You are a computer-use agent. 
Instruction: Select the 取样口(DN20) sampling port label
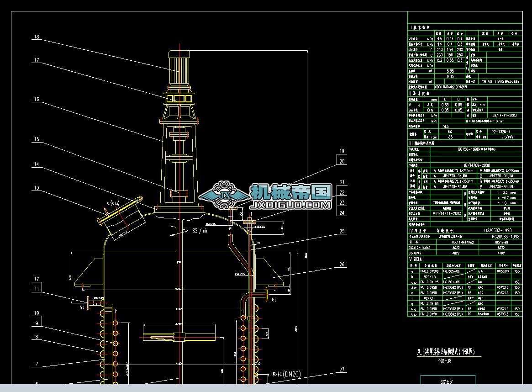point(287,374)
